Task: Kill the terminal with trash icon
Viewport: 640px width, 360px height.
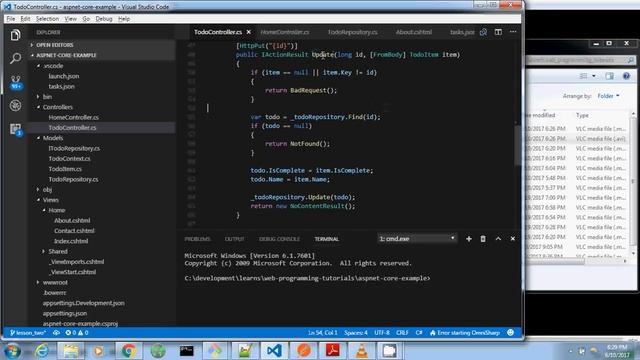Action: click(x=483, y=239)
